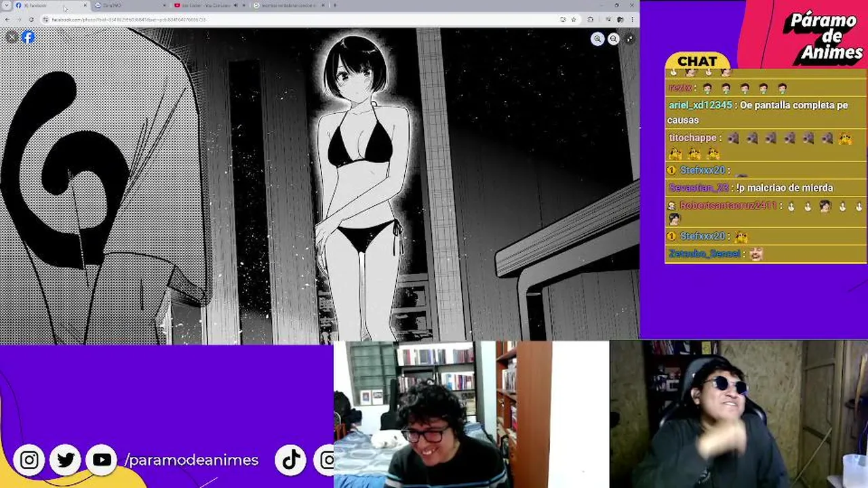868x488 pixels.
Task: Go back in the browser
Action: pyautogui.click(x=7, y=20)
